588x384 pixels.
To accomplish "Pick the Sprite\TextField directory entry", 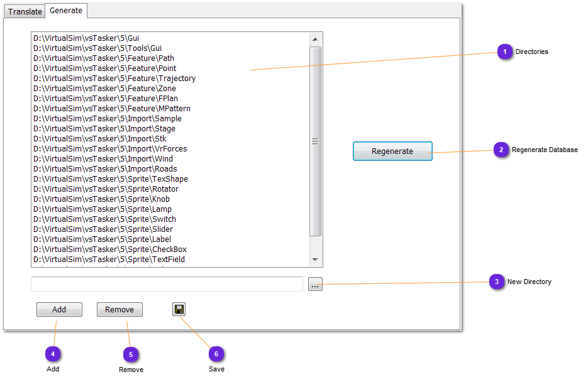I will coord(108,260).
